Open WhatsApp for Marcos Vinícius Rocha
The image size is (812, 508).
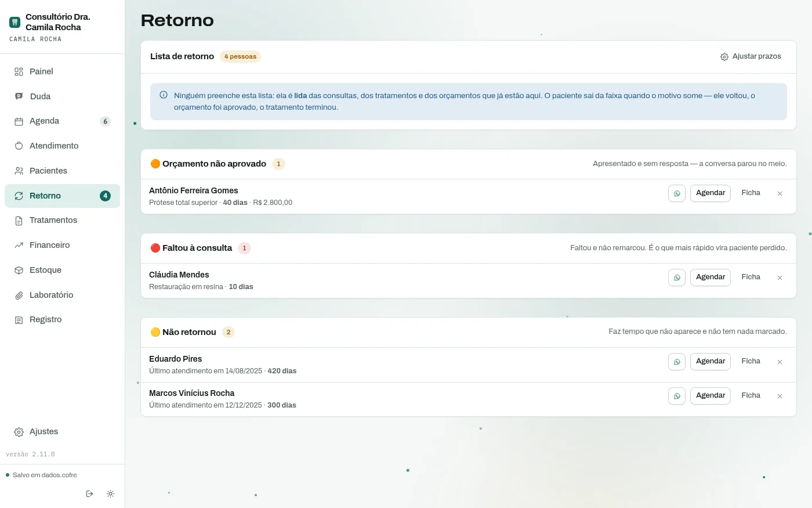pyautogui.click(x=677, y=396)
